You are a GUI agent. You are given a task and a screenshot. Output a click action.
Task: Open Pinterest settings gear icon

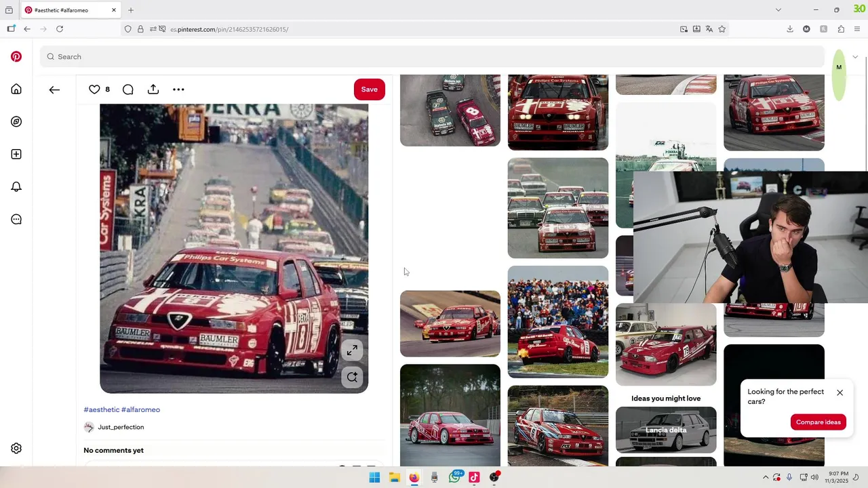16,448
